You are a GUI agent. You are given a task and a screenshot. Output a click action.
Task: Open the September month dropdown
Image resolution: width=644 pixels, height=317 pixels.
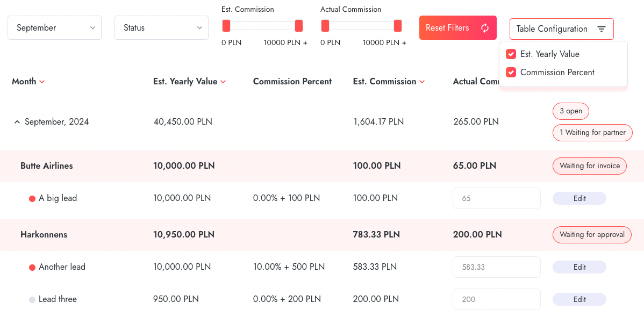[55, 28]
